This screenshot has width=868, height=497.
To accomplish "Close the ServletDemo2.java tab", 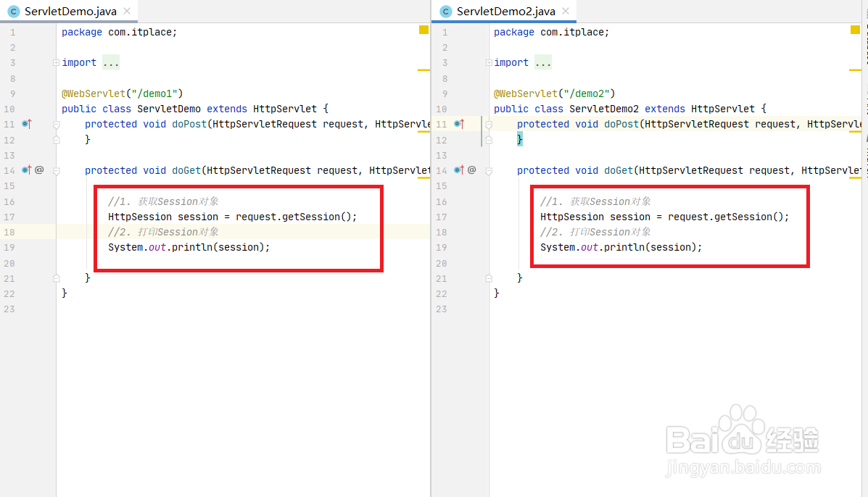I will pos(565,11).
